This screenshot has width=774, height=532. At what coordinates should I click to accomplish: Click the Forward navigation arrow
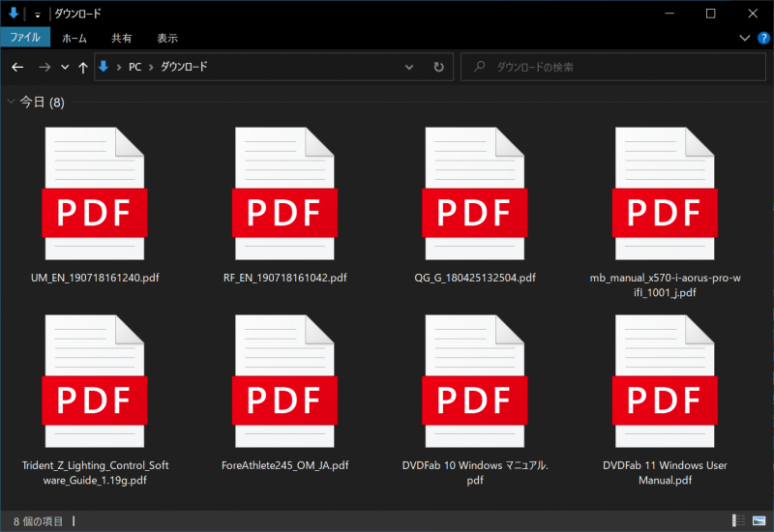click(45, 67)
